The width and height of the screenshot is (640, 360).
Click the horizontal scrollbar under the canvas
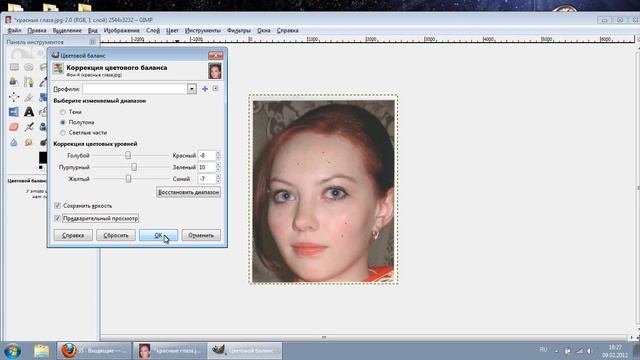pos(323,338)
